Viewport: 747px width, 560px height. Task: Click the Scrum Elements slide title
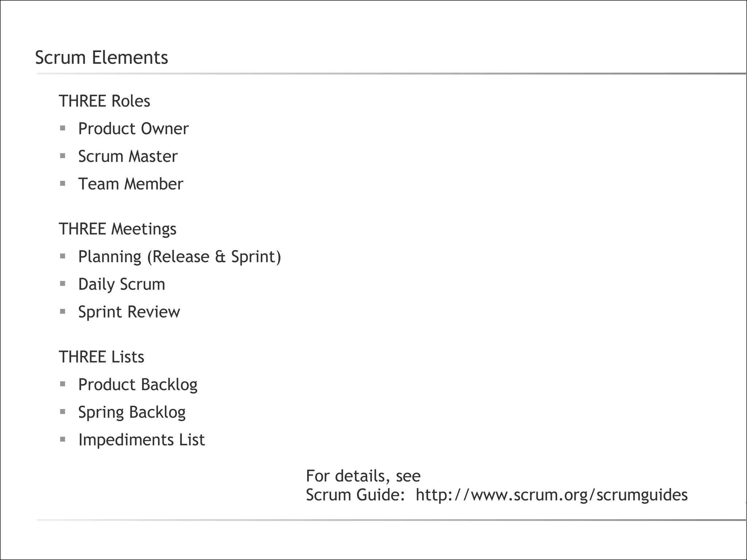pos(101,58)
